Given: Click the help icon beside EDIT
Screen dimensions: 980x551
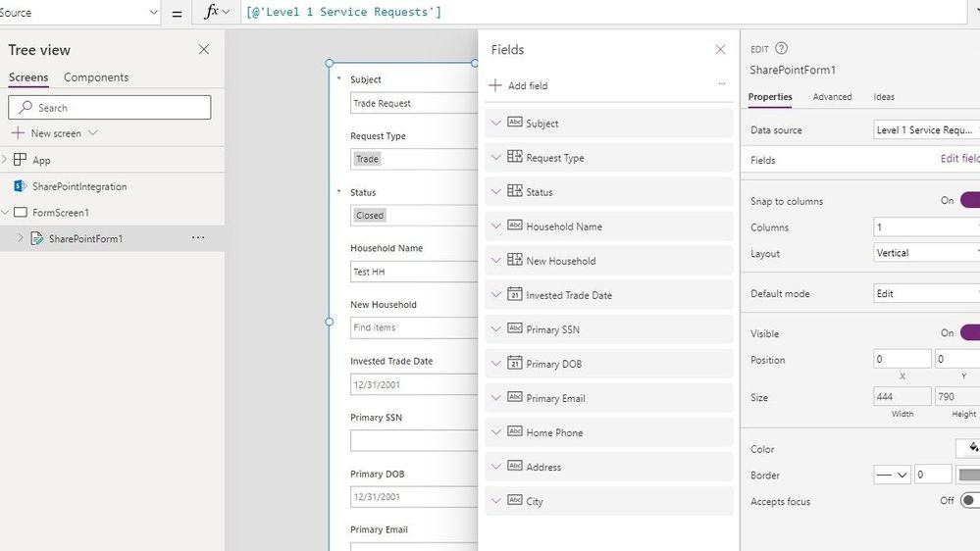Looking at the screenshot, I should pos(782,48).
